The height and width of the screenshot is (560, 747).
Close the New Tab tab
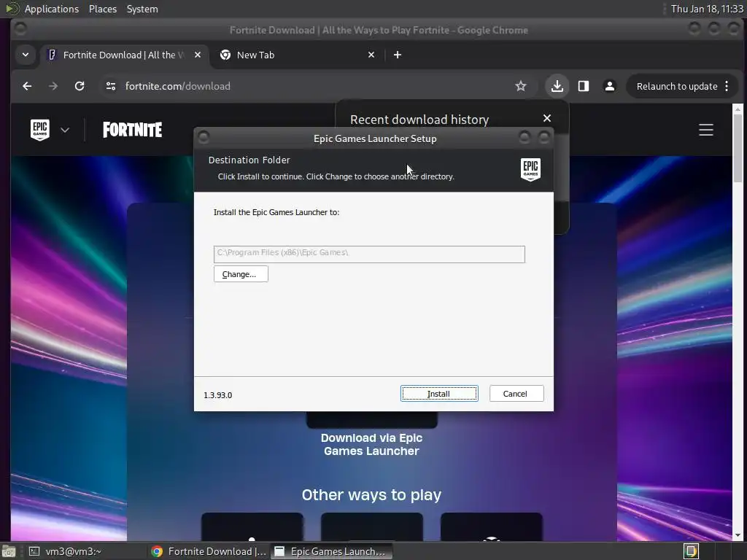click(371, 55)
